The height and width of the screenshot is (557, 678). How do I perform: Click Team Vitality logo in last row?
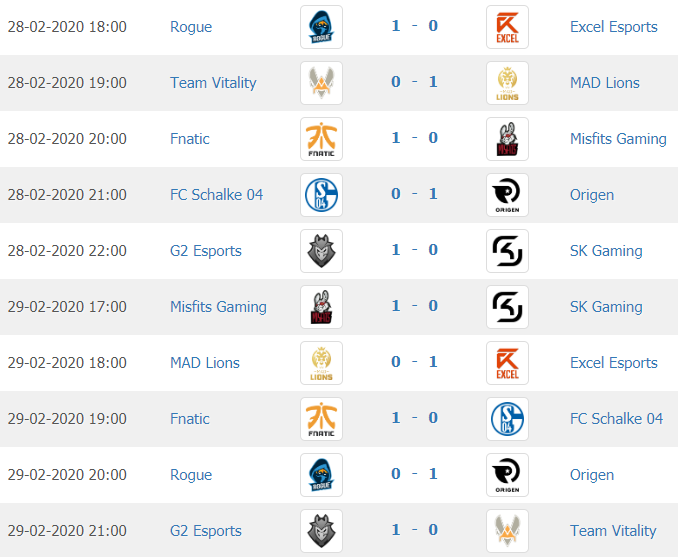click(507, 531)
